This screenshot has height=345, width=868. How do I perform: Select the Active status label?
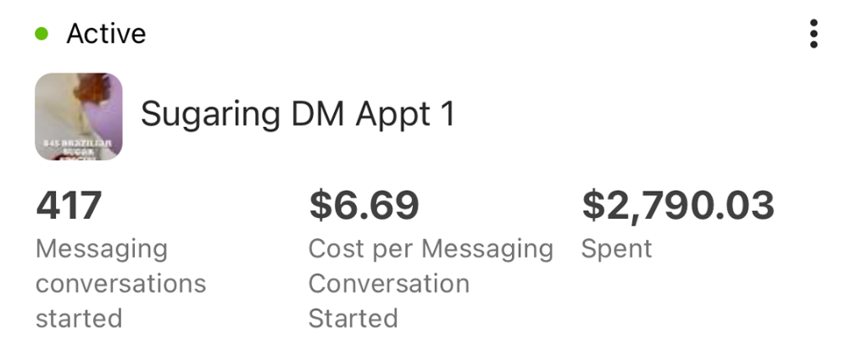[106, 34]
